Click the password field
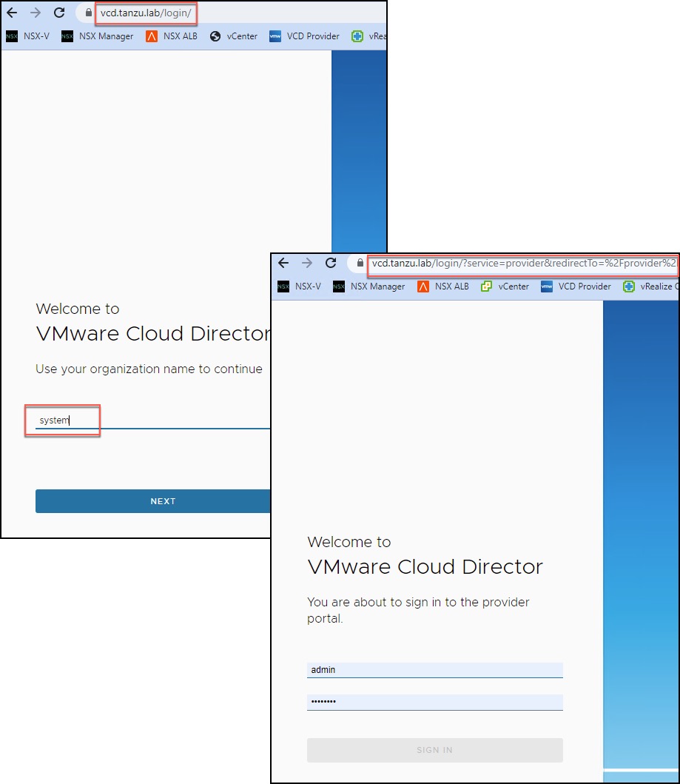Image resolution: width=680 pixels, height=784 pixels. pyautogui.click(x=434, y=702)
